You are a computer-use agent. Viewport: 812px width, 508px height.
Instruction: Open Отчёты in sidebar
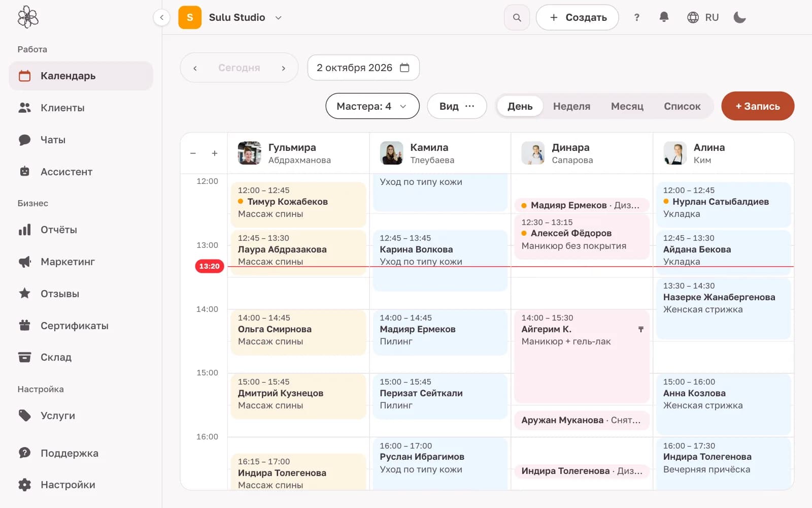pos(81,230)
